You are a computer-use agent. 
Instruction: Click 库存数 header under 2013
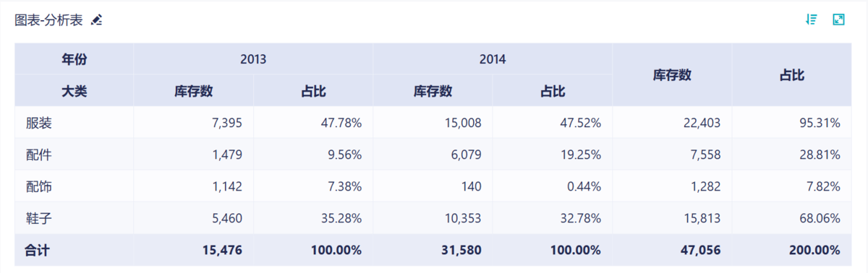pos(194,91)
